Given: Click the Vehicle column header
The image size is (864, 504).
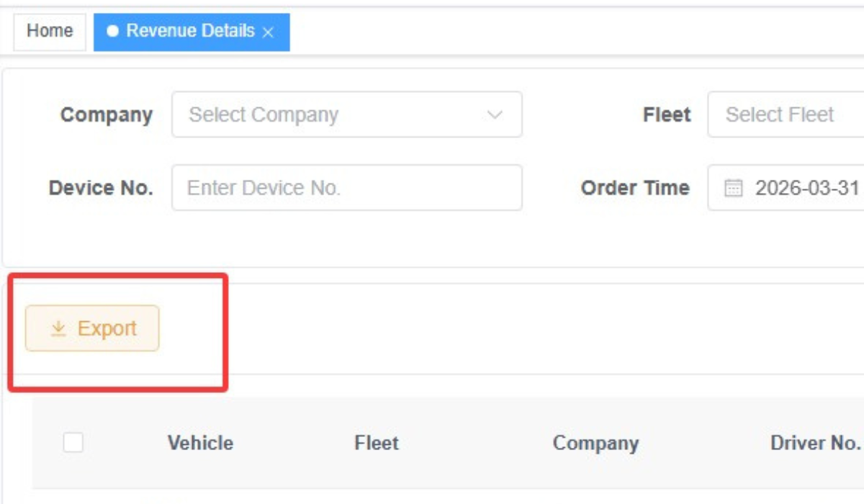Looking at the screenshot, I should point(200,443).
